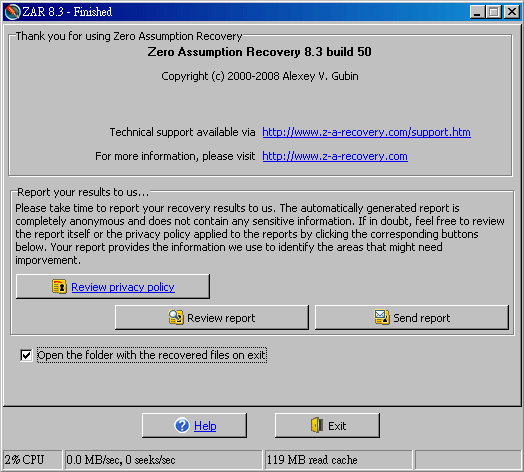Click 'Technical support available via' label
The height and width of the screenshot is (472, 524).
click(182, 132)
